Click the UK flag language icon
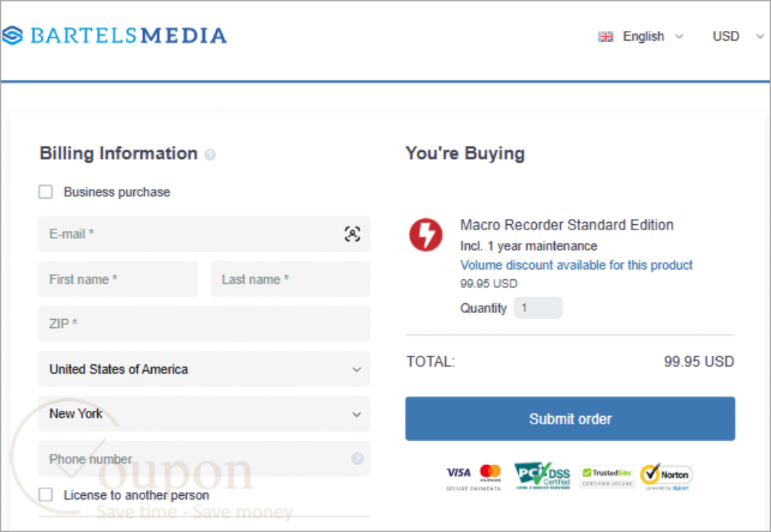The image size is (771, 532). coord(605,36)
